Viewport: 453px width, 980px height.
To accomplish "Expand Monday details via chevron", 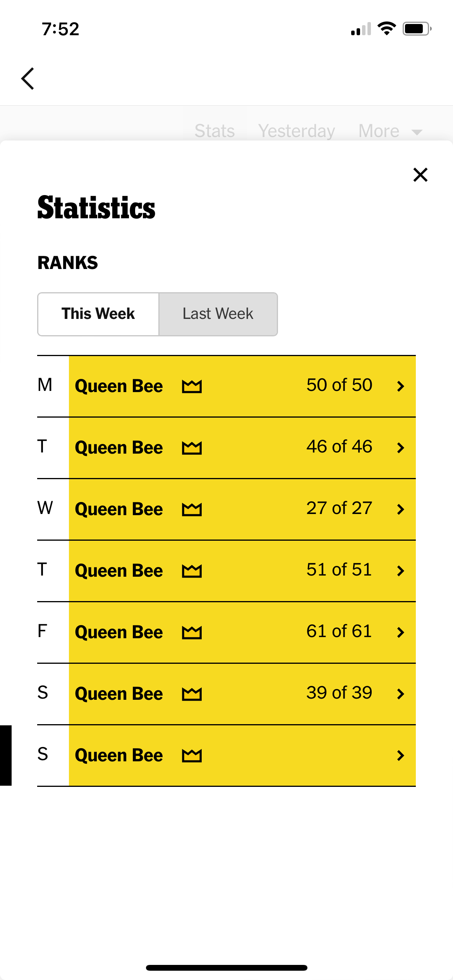I will (x=401, y=386).
